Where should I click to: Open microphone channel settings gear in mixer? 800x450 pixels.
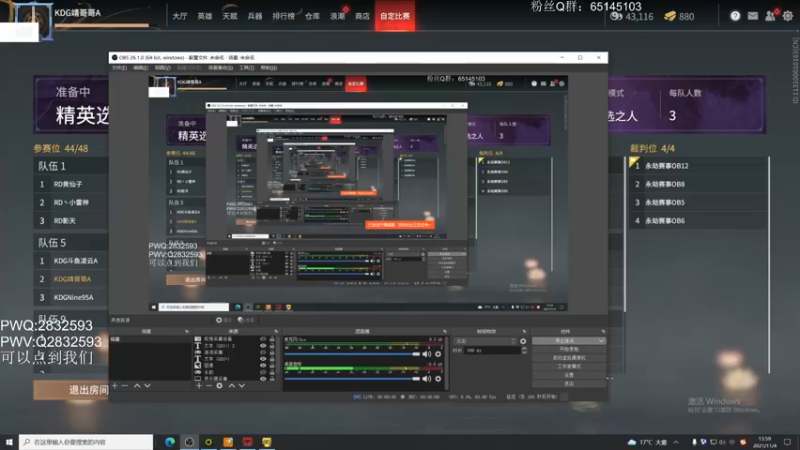(x=438, y=354)
